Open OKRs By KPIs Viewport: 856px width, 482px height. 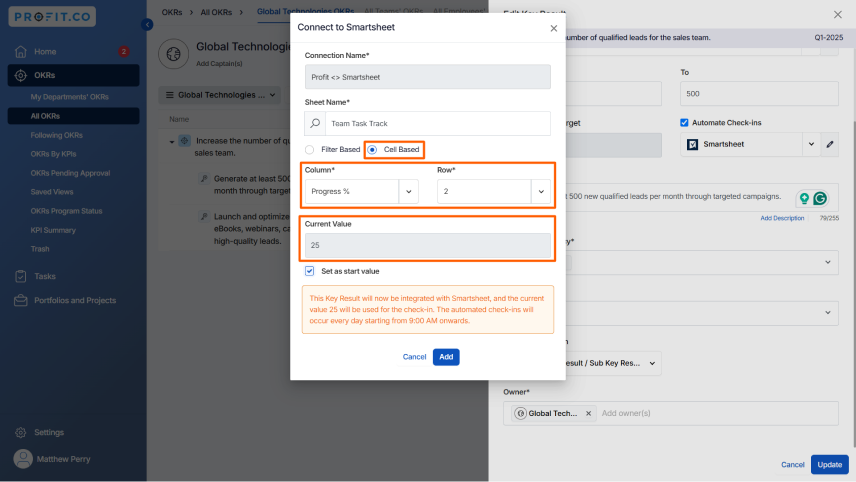point(53,154)
